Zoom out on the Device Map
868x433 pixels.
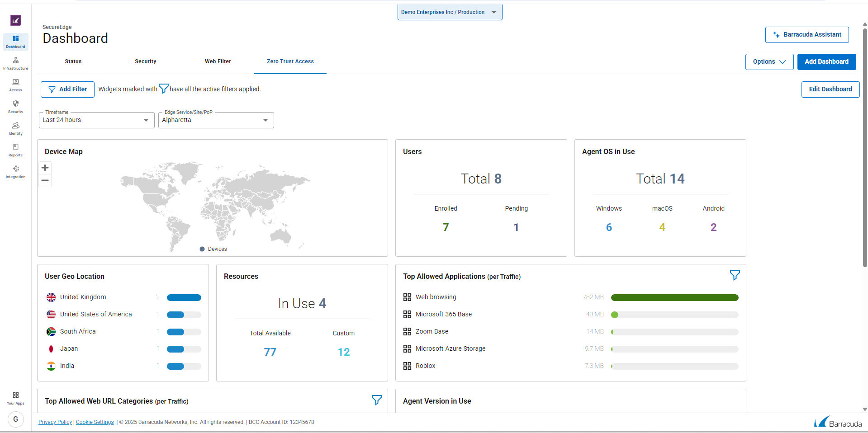45,181
